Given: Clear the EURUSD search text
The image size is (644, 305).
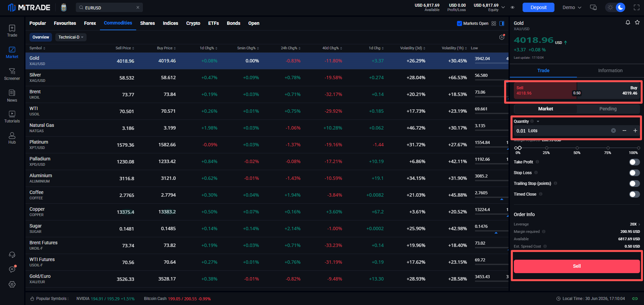Looking at the screenshot, I should click(x=138, y=7).
